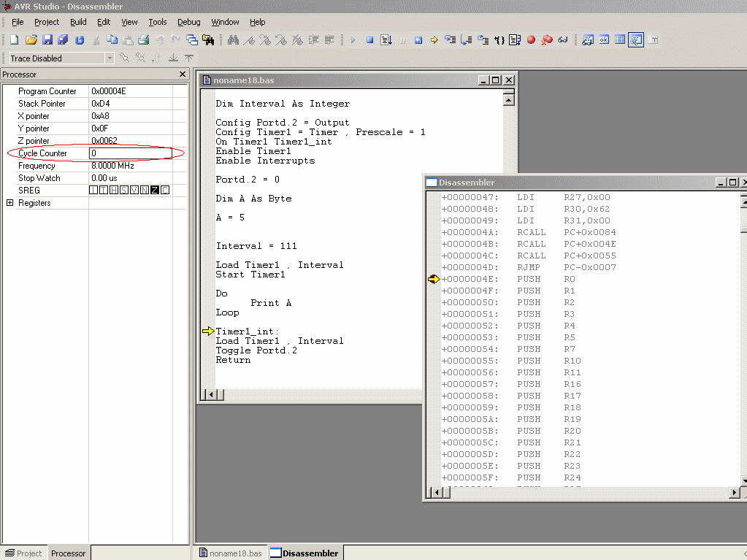Open the Trace Disabled dropdown
Screen dimensions: 747x560
coord(110,58)
